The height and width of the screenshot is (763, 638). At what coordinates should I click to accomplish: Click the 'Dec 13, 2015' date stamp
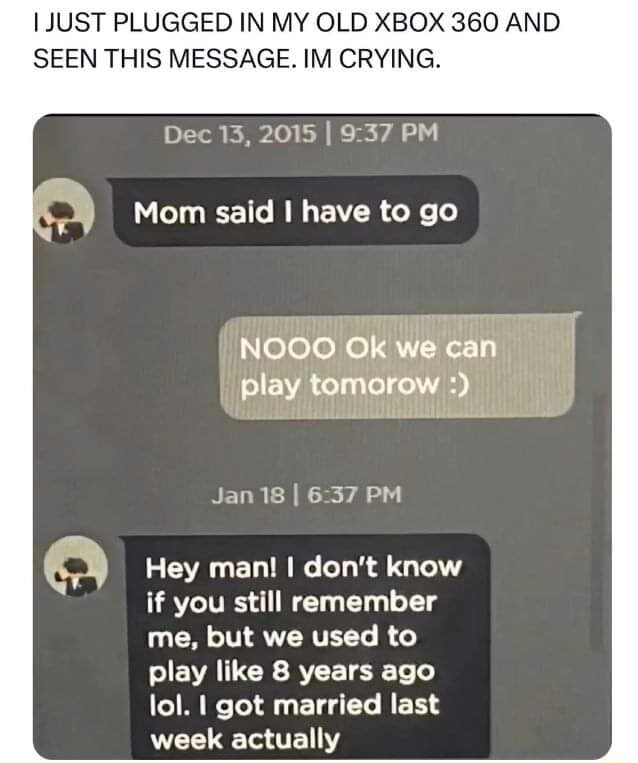240,134
